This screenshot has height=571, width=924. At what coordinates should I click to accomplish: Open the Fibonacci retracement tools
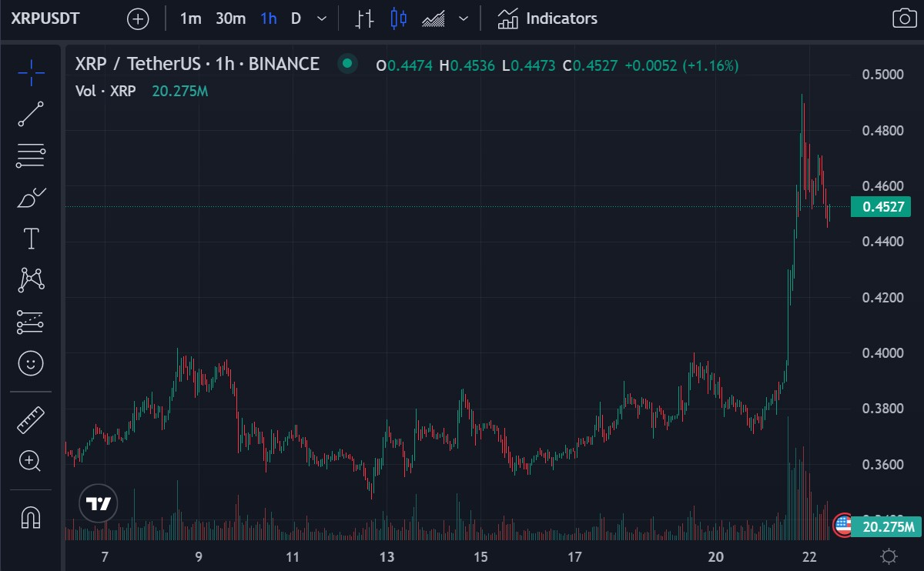click(31, 155)
